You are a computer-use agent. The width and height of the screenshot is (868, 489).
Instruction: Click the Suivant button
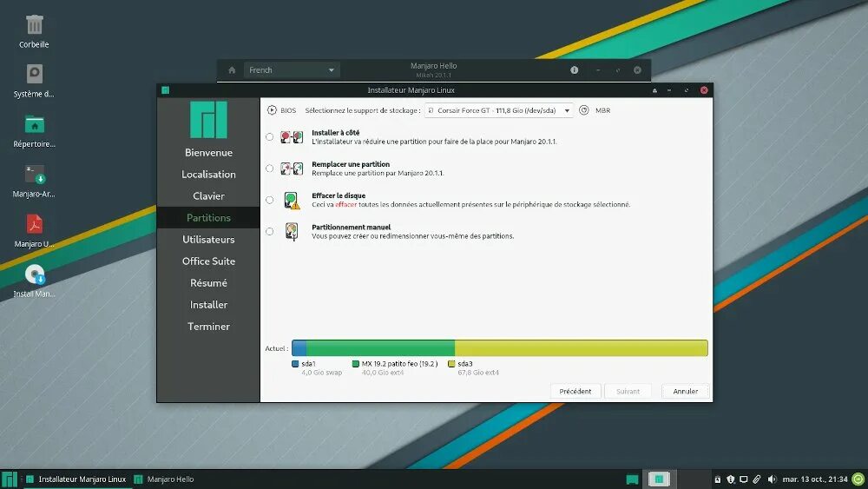(628, 391)
